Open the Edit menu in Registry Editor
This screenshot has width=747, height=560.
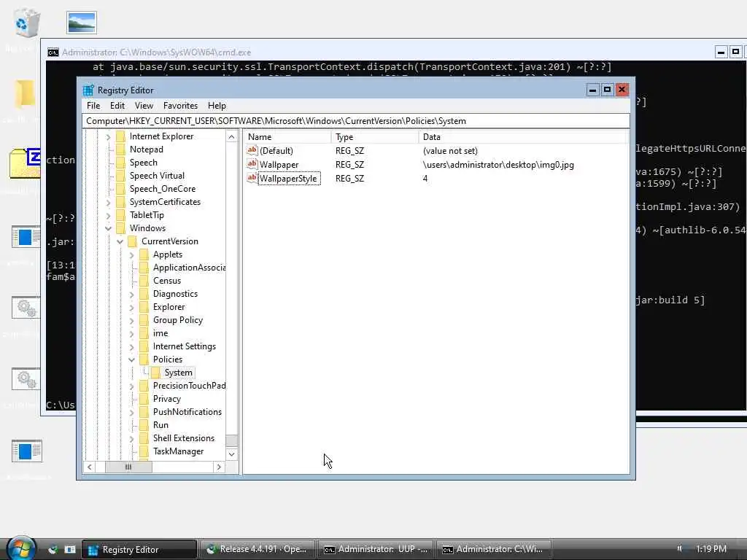point(117,106)
